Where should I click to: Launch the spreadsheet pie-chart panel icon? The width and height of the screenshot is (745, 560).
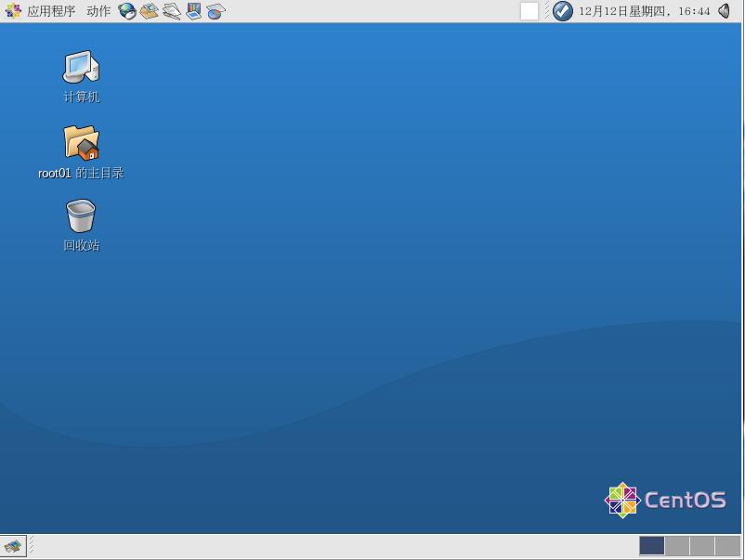[216, 11]
